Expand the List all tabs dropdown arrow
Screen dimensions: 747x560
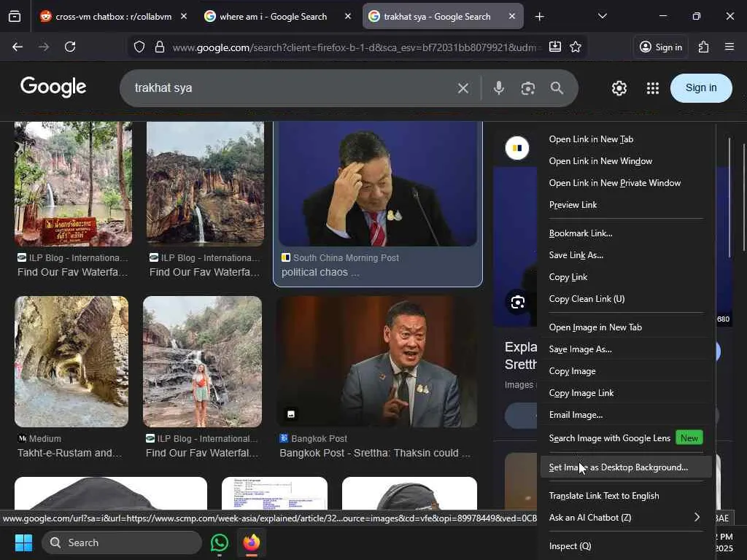602,16
